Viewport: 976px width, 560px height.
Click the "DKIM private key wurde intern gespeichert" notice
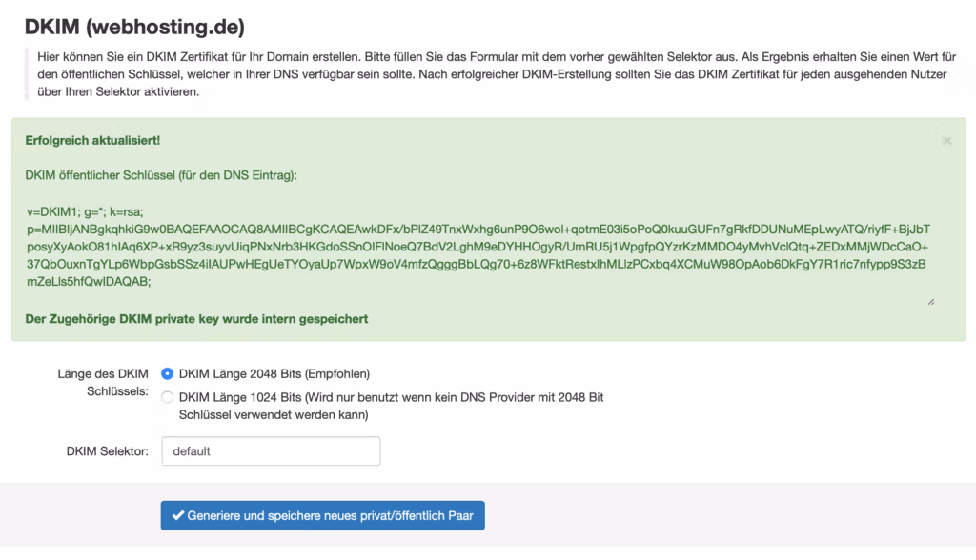(x=196, y=318)
